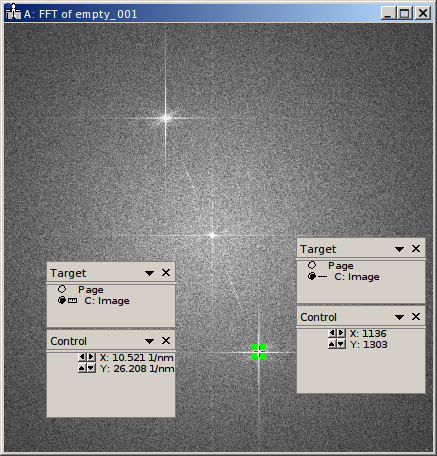Click the ruler icon beside C: Image
This screenshot has height=456, width=437.
pyautogui.click(x=72, y=301)
